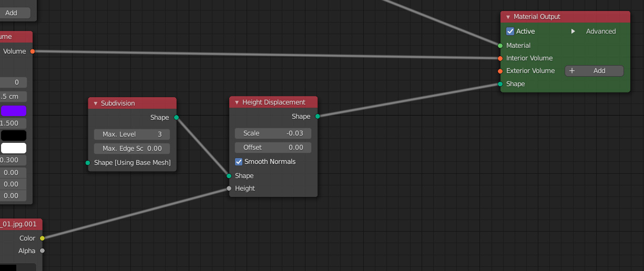
Task: Click the purple color swatch
Action: [14, 111]
